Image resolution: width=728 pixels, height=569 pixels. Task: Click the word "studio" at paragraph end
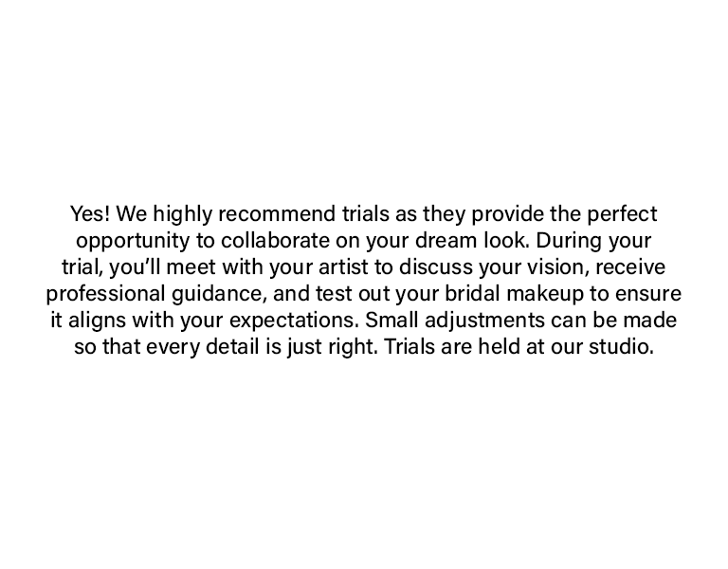[x=621, y=346]
